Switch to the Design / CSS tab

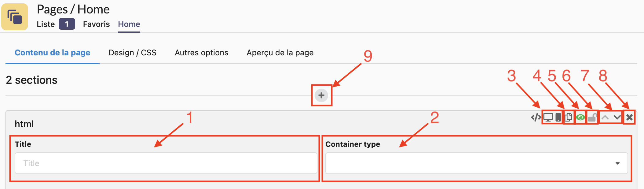pyautogui.click(x=132, y=53)
